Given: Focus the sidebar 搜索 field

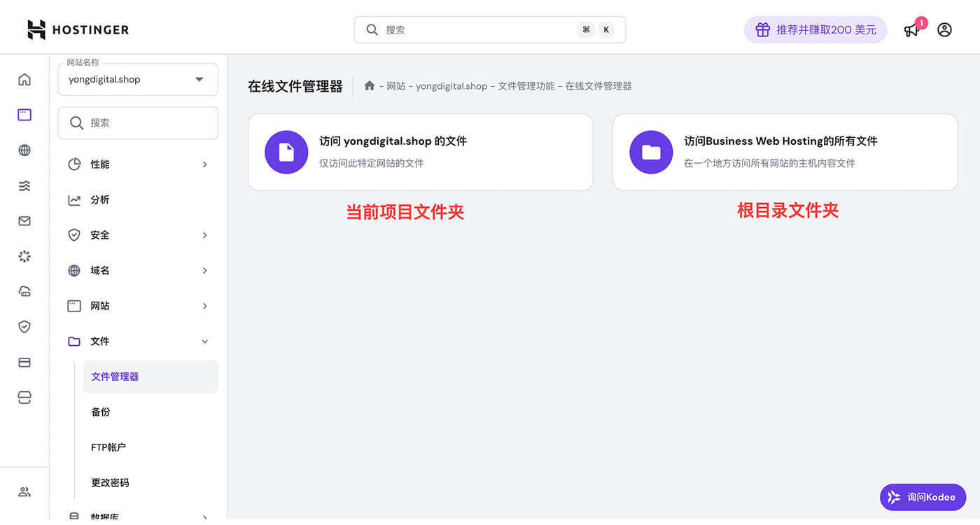Looking at the screenshot, I should tap(138, 122).
